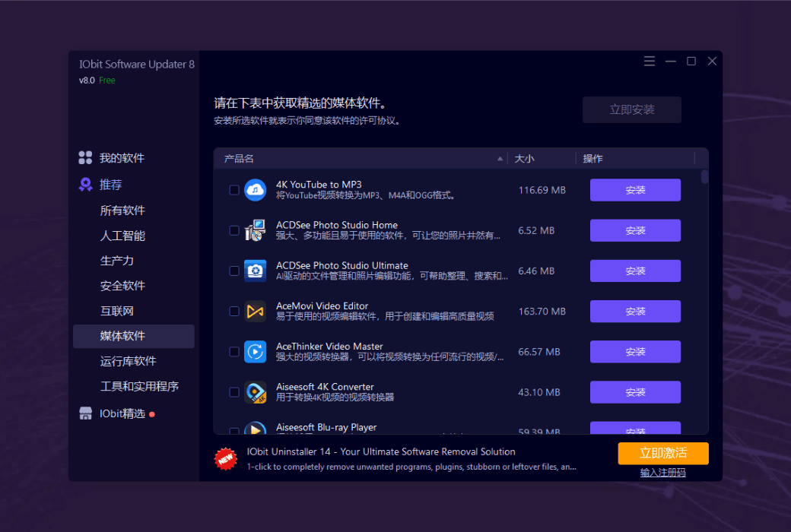The width and height of the screenshot is (791, 532).
Task: Open the 输入注册码 link
Action: 663,473
